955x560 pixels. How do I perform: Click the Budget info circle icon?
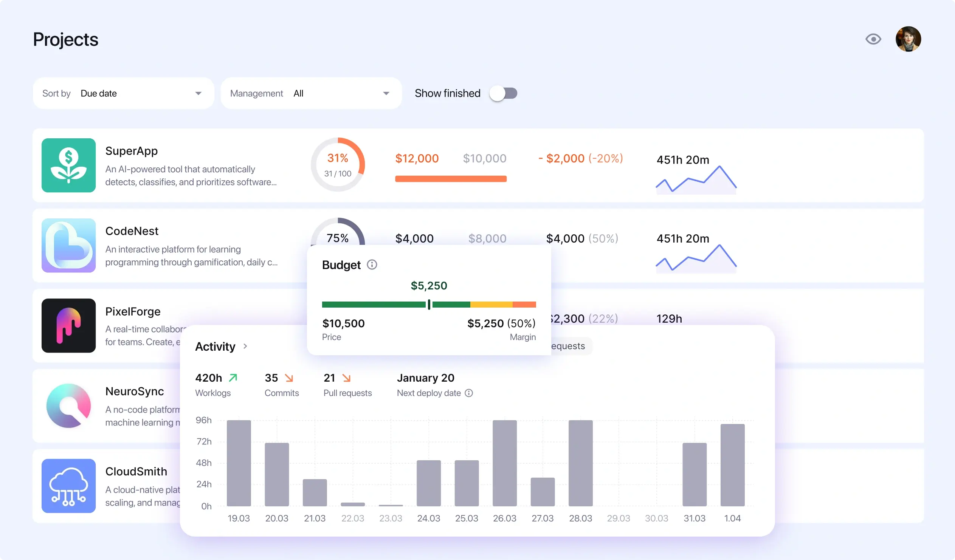pyautogui.click(x=372, y=265)
